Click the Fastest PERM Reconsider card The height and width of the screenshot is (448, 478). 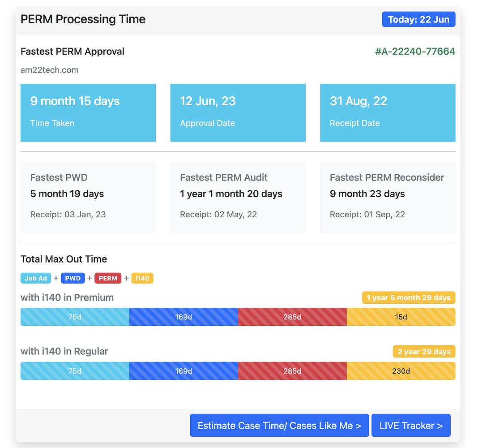pos(388,197)
